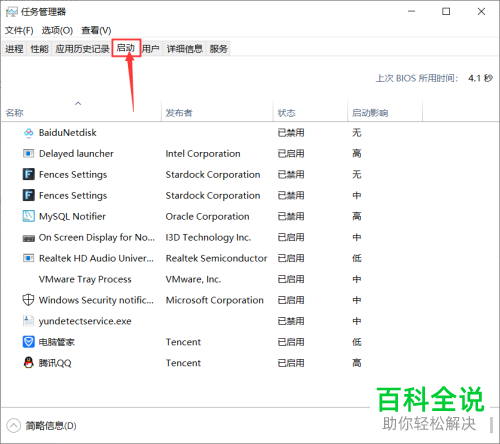The image size is (500, 444).
Task: Click the Delayed launcher row icon
Action: (x=28, y=154)
